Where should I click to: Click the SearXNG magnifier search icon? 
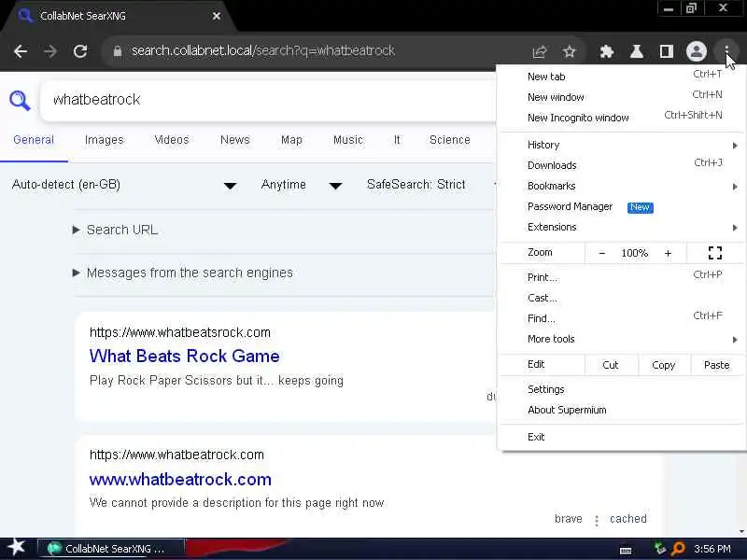(x=20, y=101)
